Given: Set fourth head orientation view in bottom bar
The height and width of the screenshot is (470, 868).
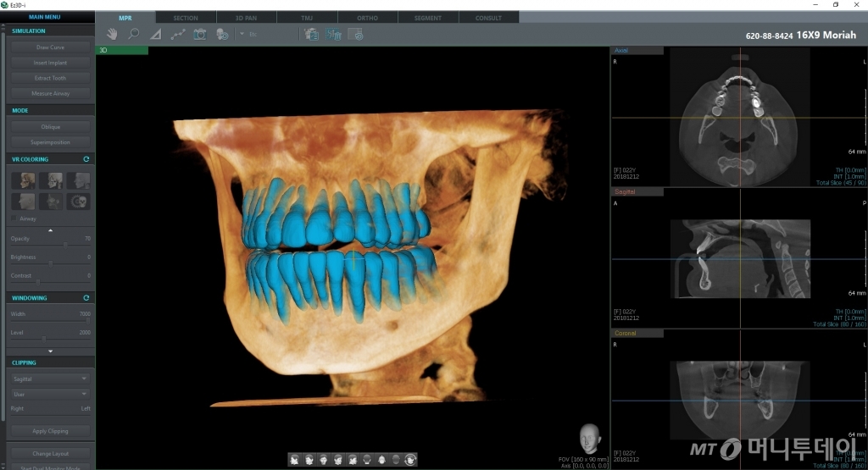Looking at the screenshot, I should coord(337,460).
